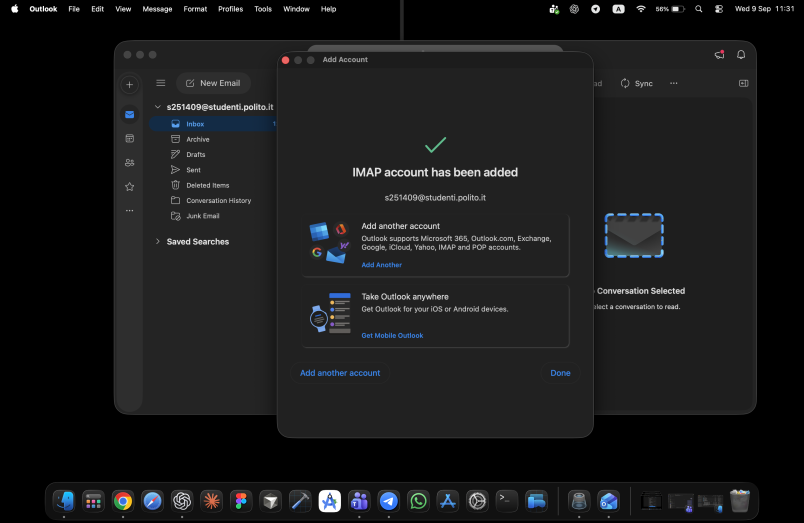Compose with the New Email button

pyautogui.click(x=213, y=83)
